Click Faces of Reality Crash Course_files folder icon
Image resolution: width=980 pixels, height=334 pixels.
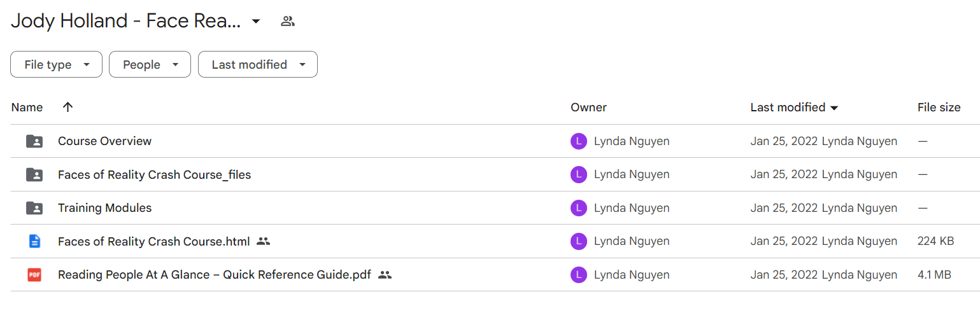[x=34, y=174]
